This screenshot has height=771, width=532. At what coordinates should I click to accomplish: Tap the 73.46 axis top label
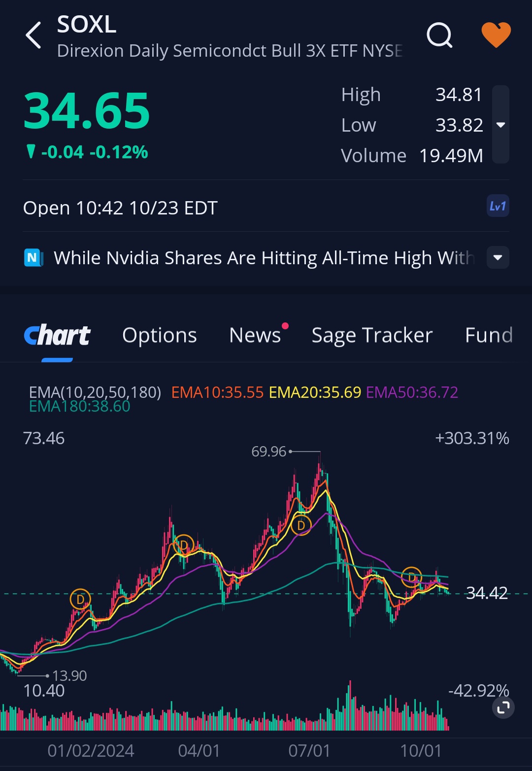pos(44,438)
